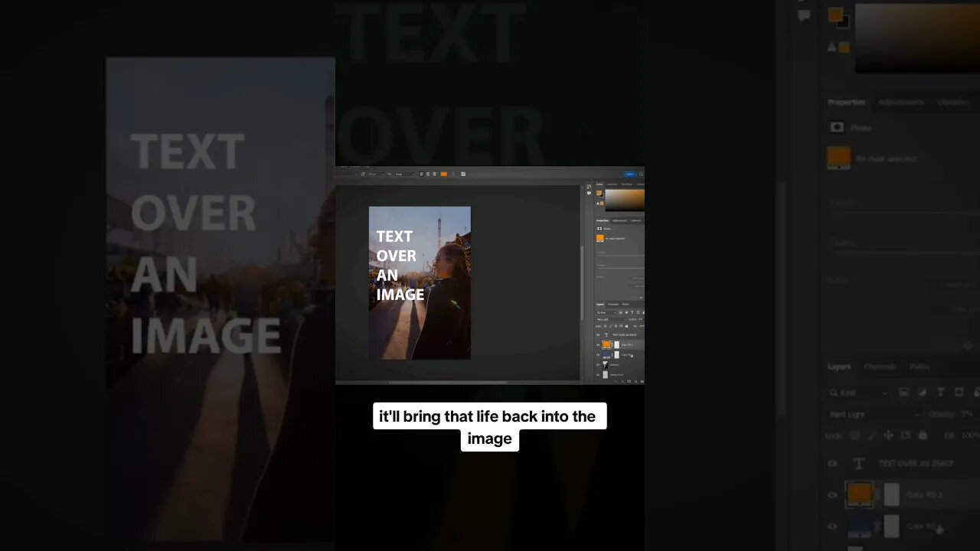This screenshot has height=551, width=980.
Task: Select the orange Color Fill 2 layer thumbnail
Action: (x=607, y=345)
